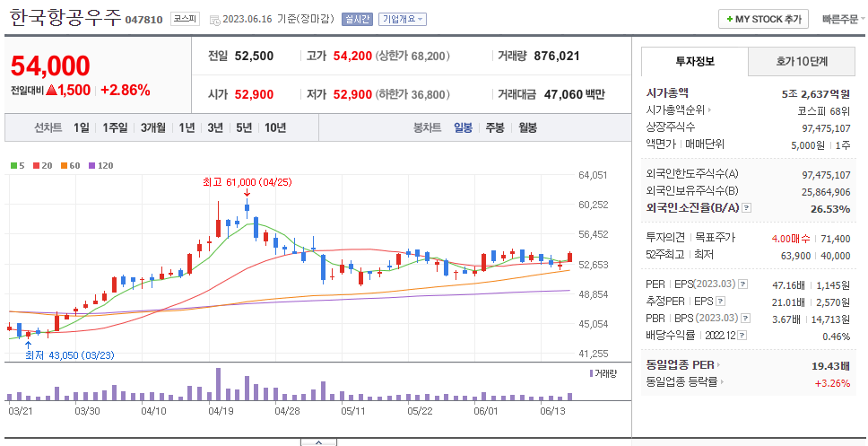Click the change percentage +2.86%
868x446 pixels.
pyautogui.click(x=126, y=91)
